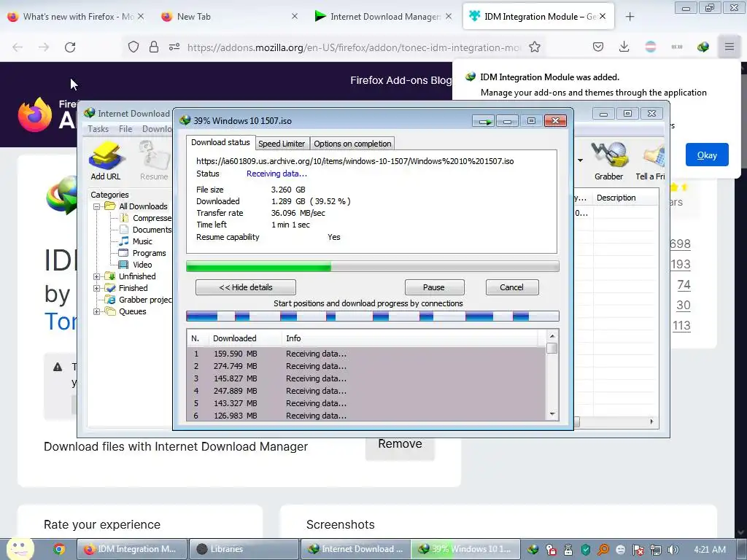Open Options on completion tab
The image size is (747, 560).
tap(352, 144)
